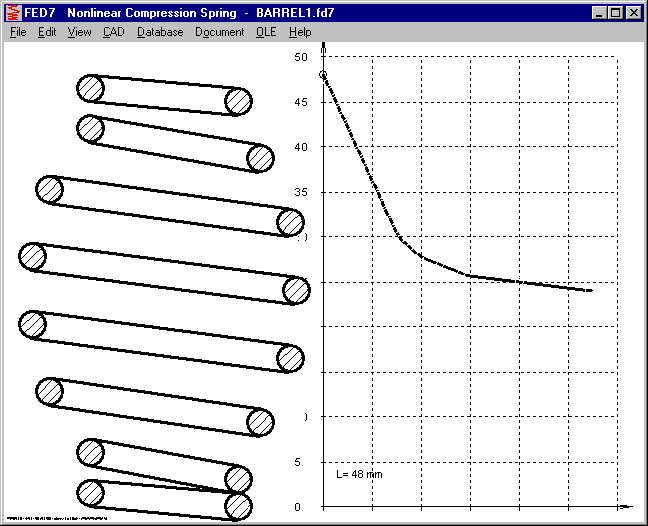Click the right end of the spring curve
Screen dimensions: 648x526
point(591,290)
